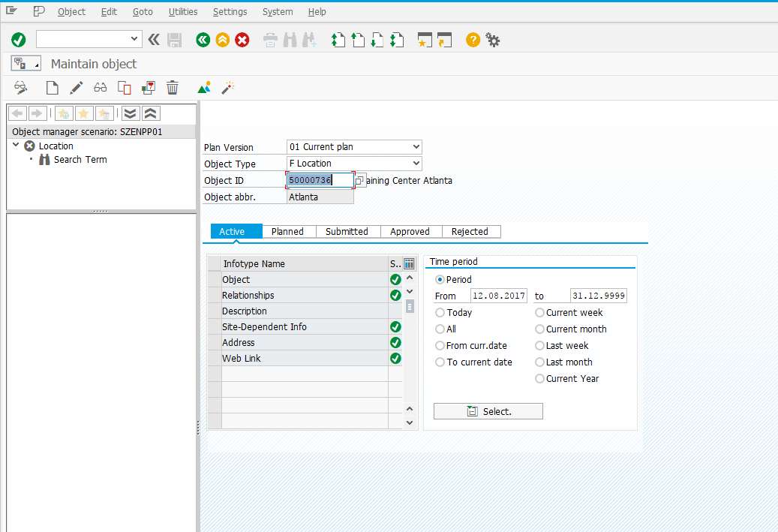
Task: Click the Copy infotype icon
Action: (124, 88)
